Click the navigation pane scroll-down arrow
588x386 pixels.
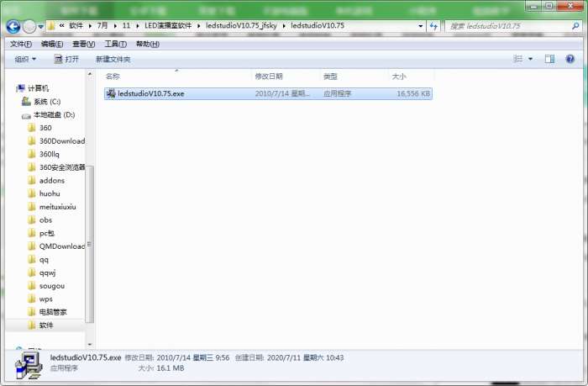pyautogui.click(x=90, y=344)
